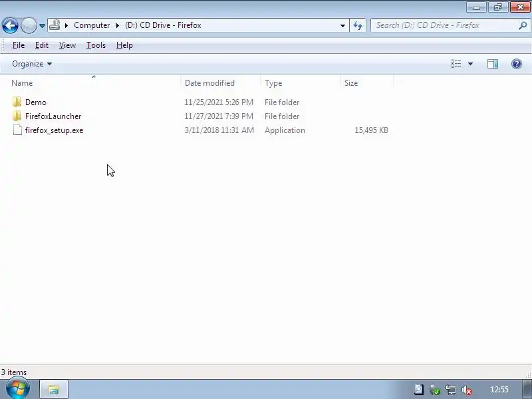Open the Edit menu

[42, 45]
